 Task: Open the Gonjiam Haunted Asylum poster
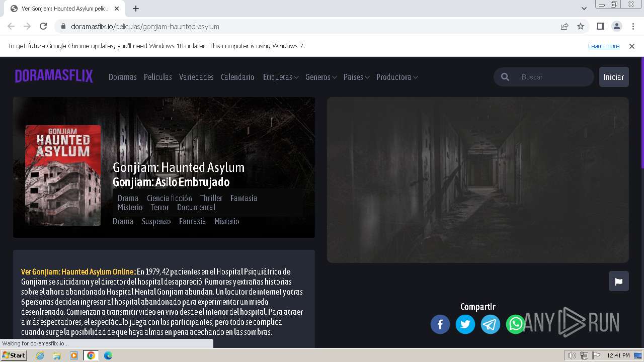point(63,175)
